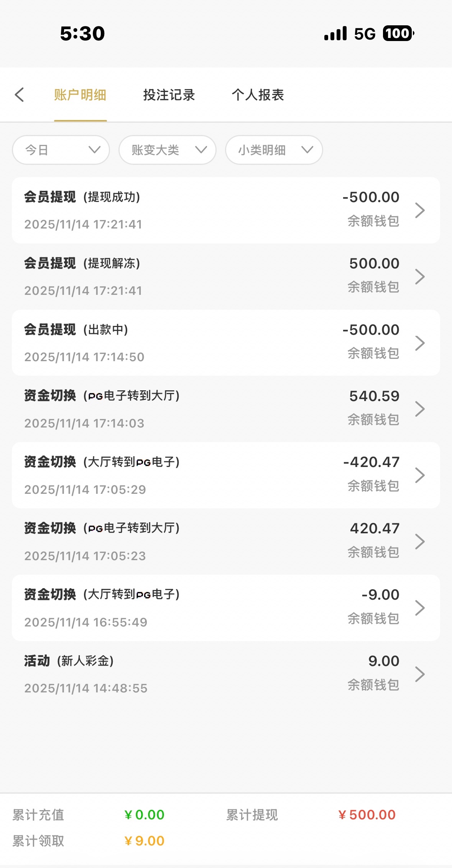Screen dimensions: 452x868
Task: Open the 投注记录 tab
Action: 169,95
